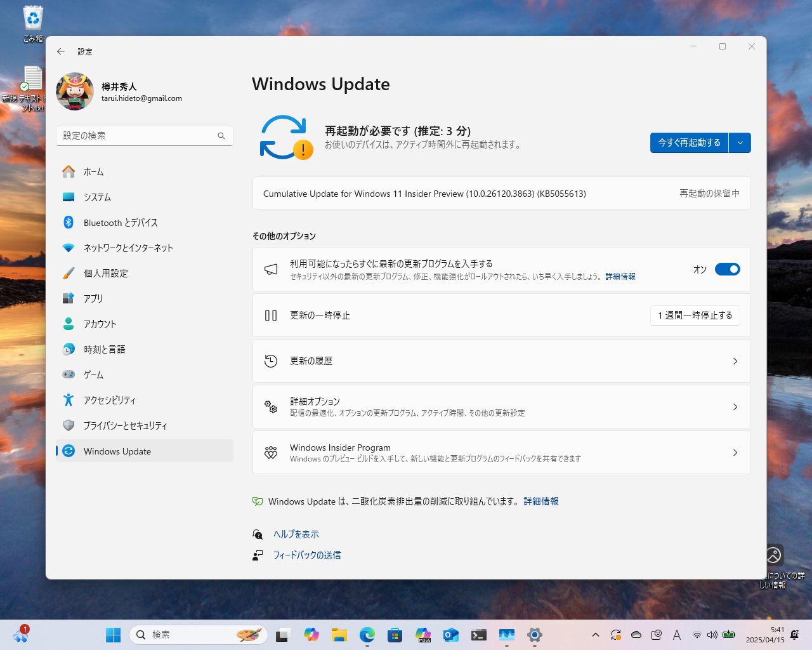The height and width of the screenshot is (650, 812).
Task: Expand the Windows Insider Program section
Action: [x=501, y=452]
